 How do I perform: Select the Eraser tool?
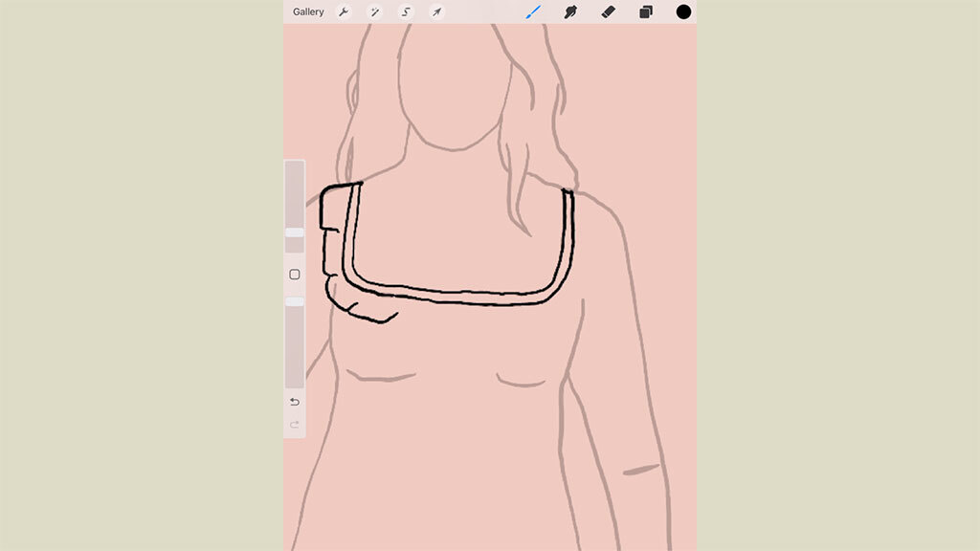(x=608, y=11)
